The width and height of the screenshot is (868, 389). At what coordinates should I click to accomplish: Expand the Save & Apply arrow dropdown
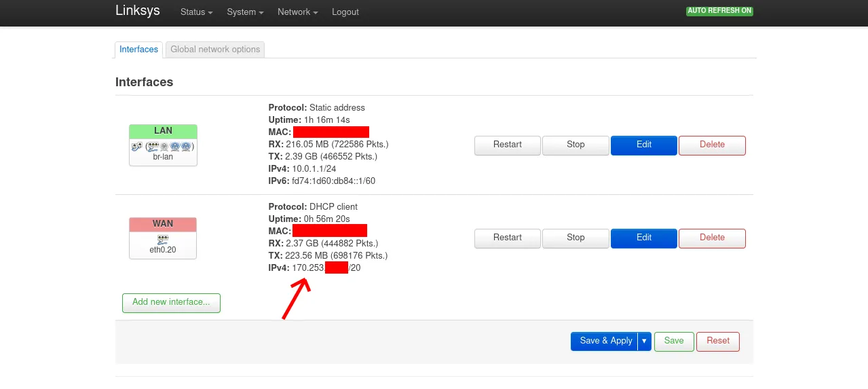[x=645, y=341]
